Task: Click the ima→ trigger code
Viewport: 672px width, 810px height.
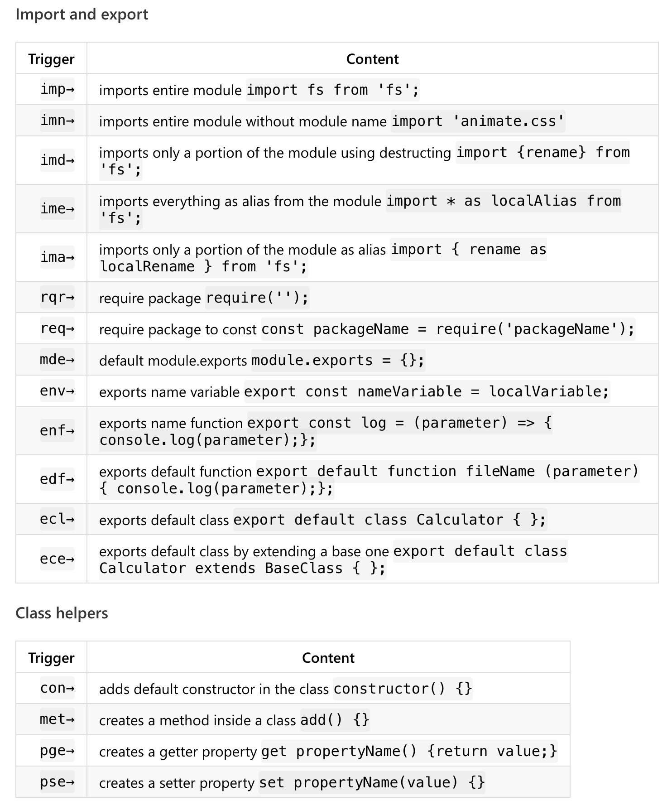Action: 57,257
